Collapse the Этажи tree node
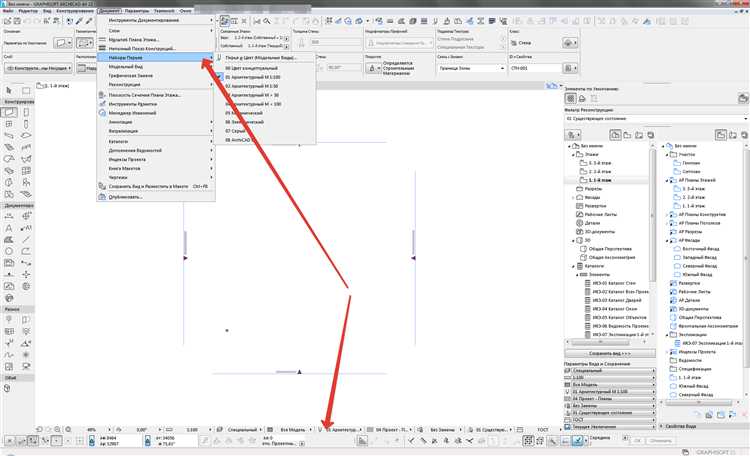Screen dimensions: 750x456 573,155
